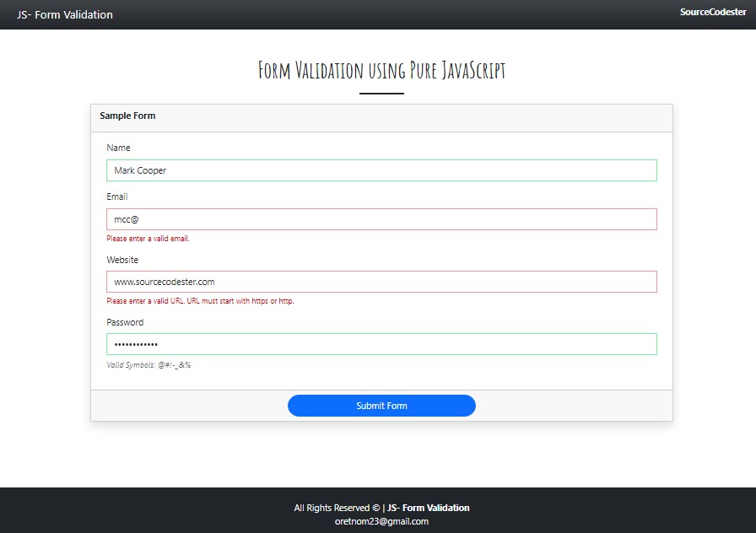Image resolution: width=756 pixels, height=533 pixels.
Task: Click the 'Please enter a valid email' error
Action: (x=148, y=239)
